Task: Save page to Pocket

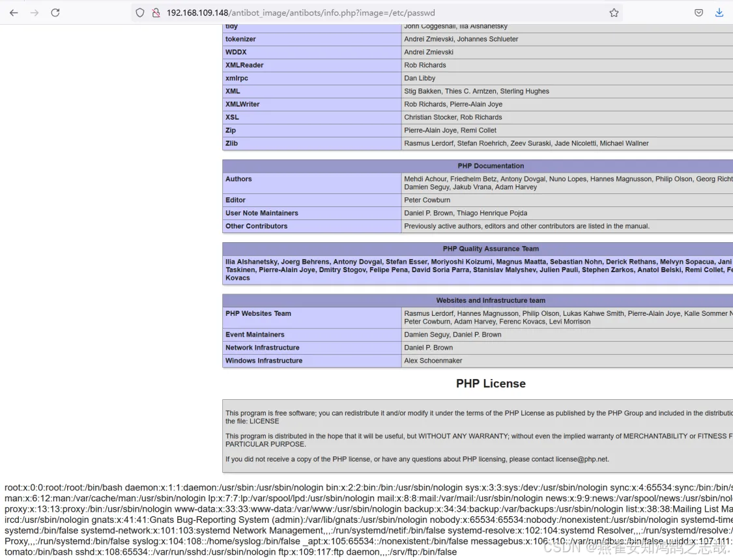Action: 698,12
